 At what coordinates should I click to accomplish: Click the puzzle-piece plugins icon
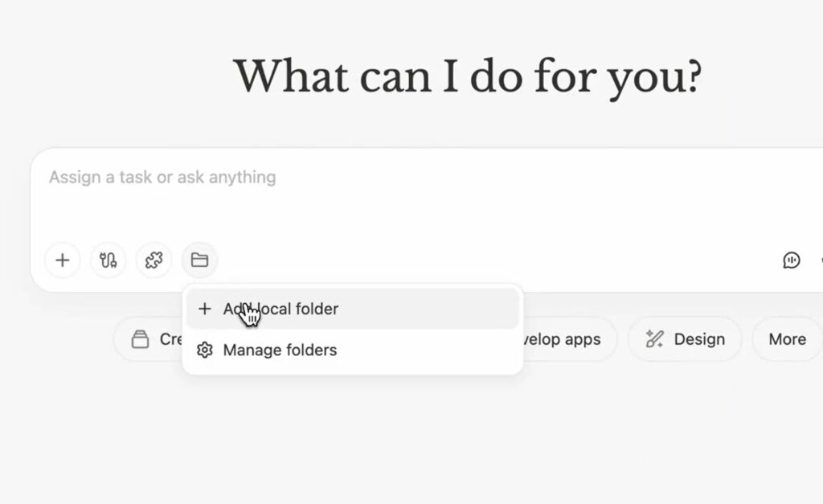[154, 260]
